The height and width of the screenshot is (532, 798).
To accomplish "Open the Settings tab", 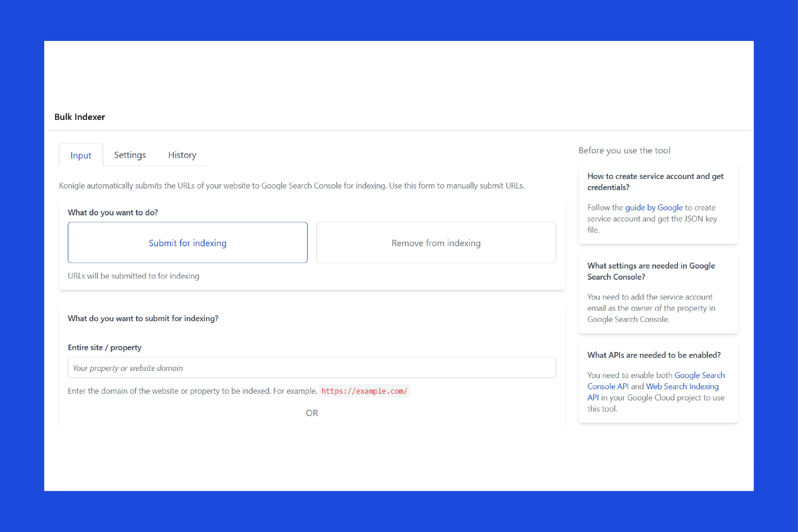I will coord(129,155).
